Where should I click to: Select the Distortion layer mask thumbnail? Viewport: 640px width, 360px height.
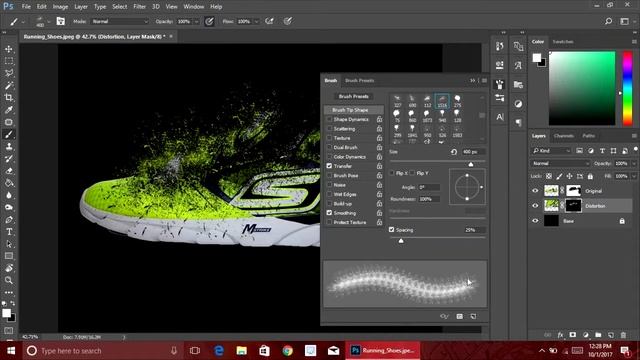(573, 206)
